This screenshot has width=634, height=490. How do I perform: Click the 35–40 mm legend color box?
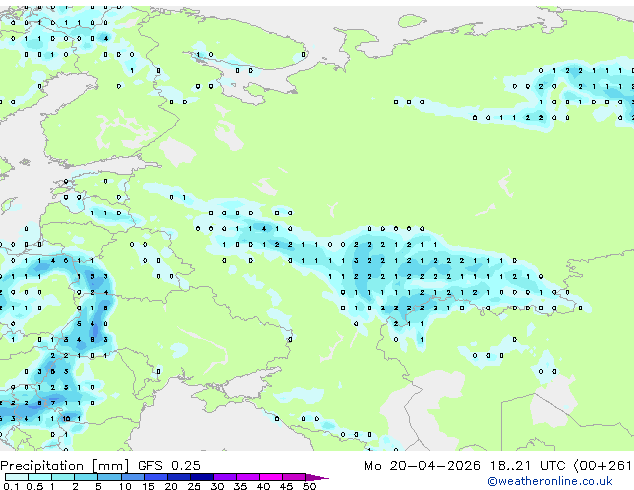[248, 477]
